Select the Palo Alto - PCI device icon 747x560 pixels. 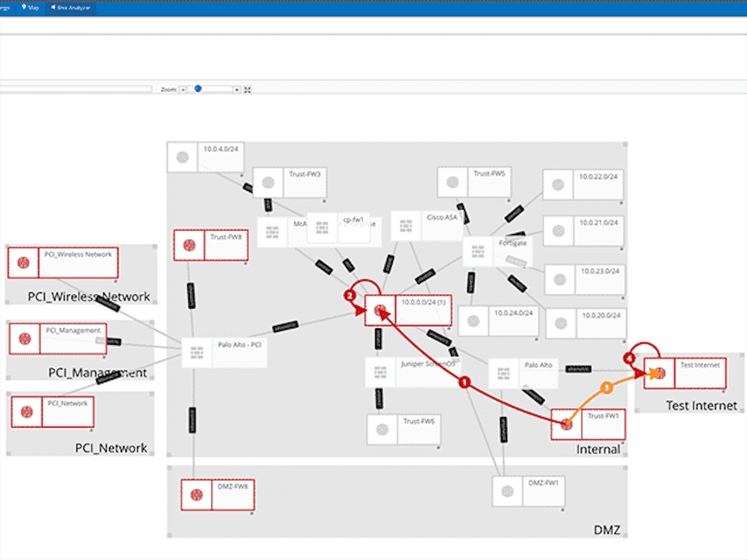point(196,352)
